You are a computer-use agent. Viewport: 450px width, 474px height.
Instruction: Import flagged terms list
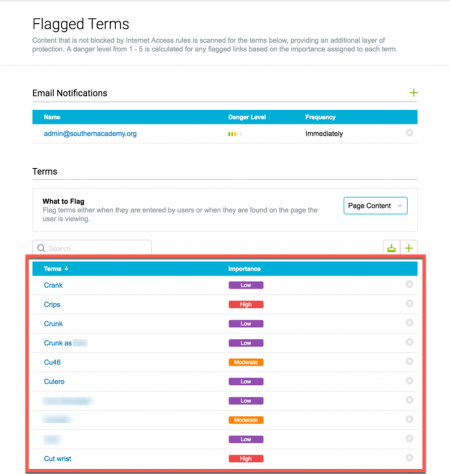(x=391, y=248)
